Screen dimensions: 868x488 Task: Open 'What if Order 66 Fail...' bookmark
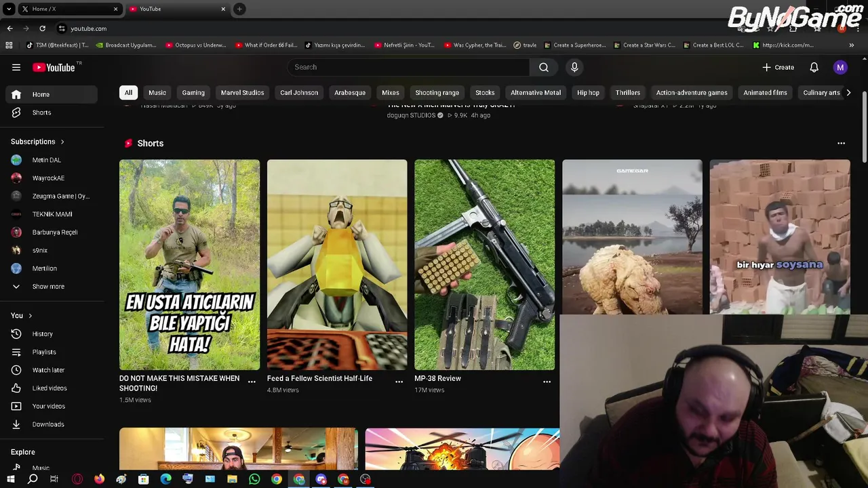[266, 45]
